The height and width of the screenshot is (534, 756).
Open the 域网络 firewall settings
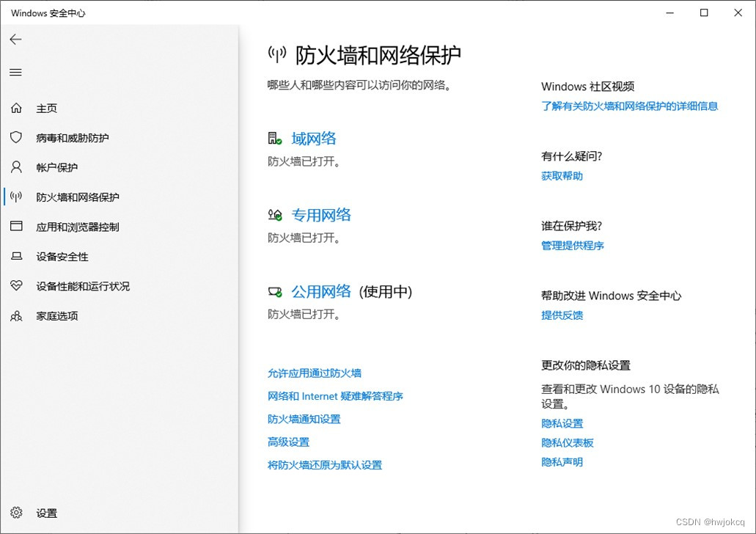(313, 139)
